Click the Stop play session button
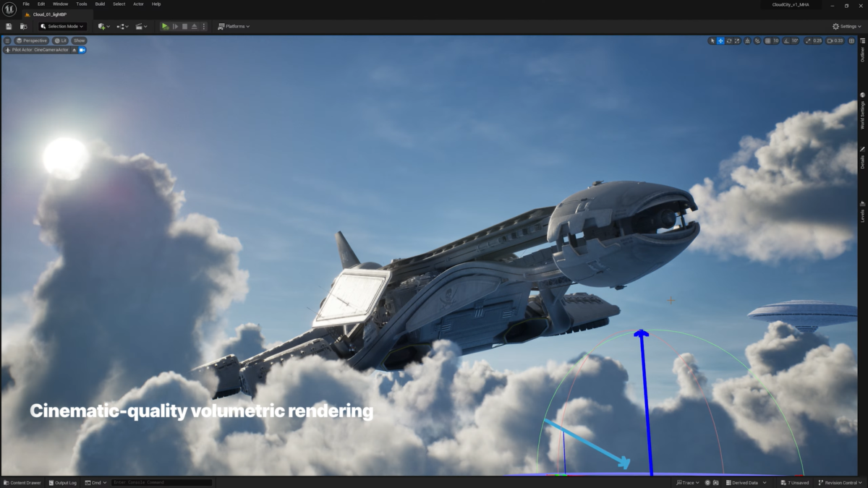Viewport: 868px width, 488px height. (x=184, y=26)
